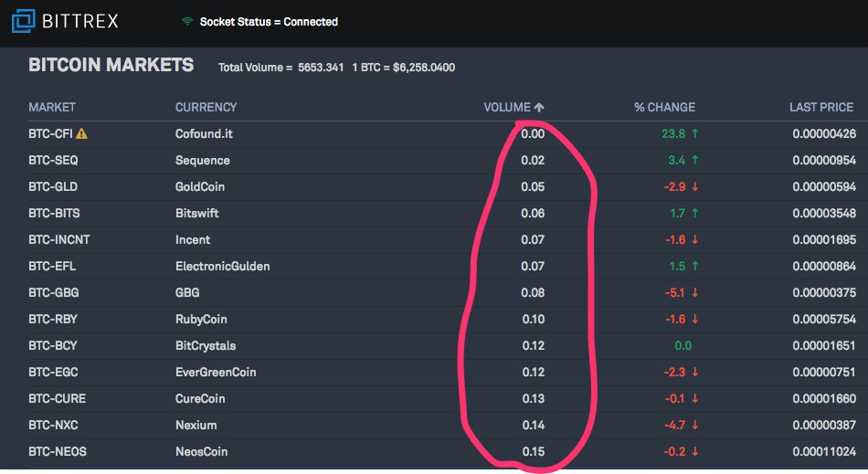868x474 pixels.
Task: Click the warning triangle next to BTC-CFI
Action: point(81,133)
